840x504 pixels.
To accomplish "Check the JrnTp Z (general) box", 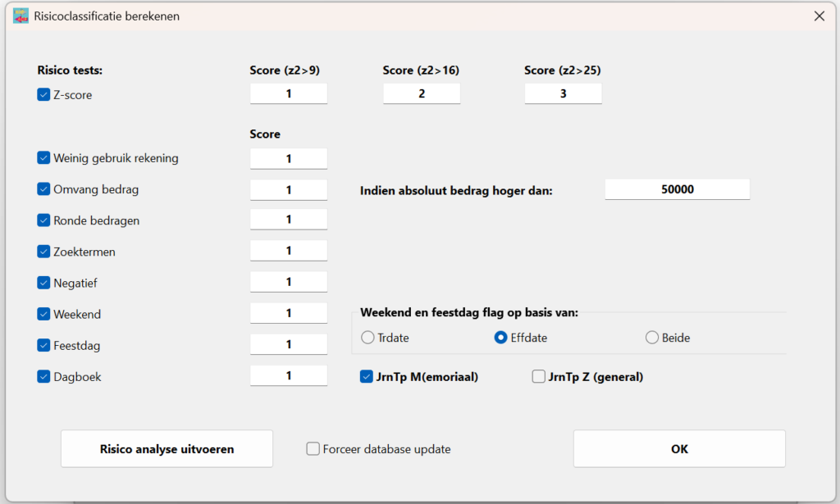I will coord(538,377).
